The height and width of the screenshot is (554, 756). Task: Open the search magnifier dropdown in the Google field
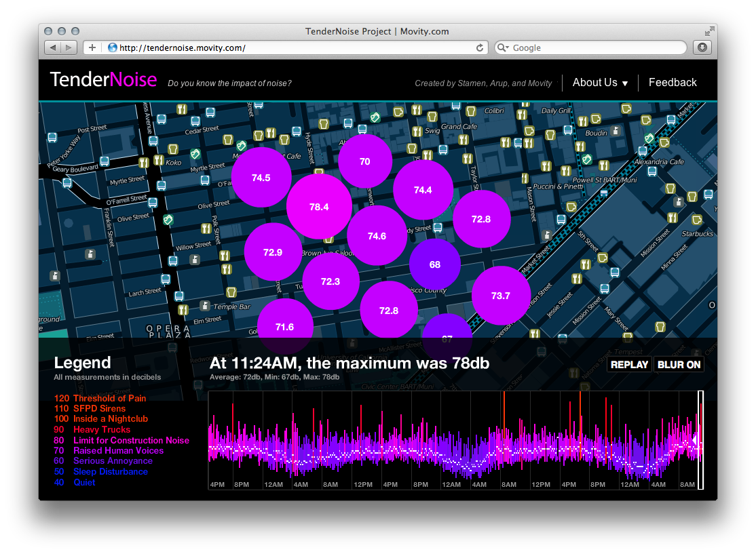503,47
